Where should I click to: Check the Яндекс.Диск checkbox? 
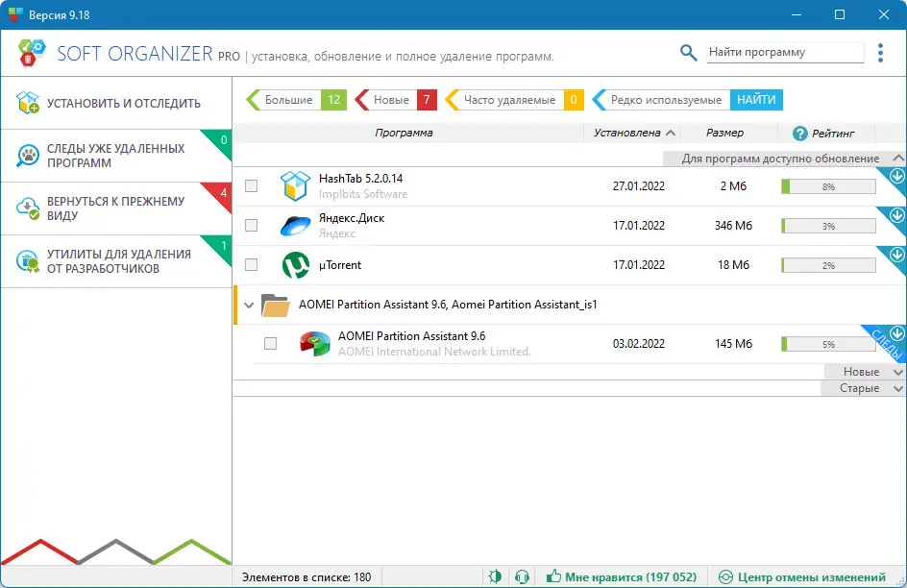251,225
